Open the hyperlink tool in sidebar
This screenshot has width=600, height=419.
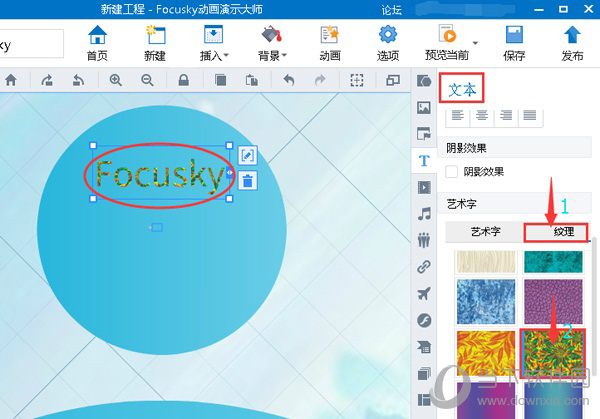click(x=424, y=267)
